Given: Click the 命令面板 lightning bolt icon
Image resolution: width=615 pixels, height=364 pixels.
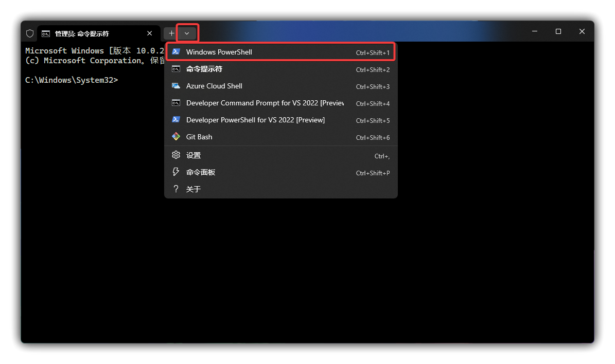Looking at the screenshot, I should (176, 172).
